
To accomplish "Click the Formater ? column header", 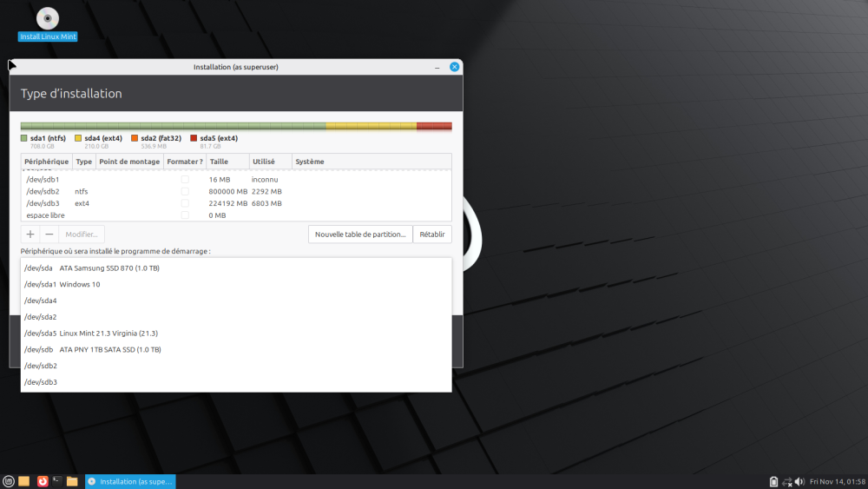I will [185, 162].
